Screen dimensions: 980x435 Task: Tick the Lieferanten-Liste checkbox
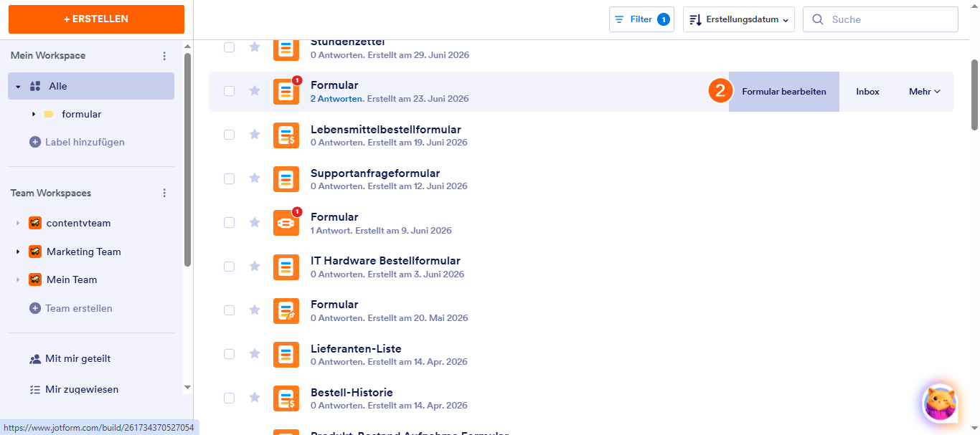click(x=229, y=353)
